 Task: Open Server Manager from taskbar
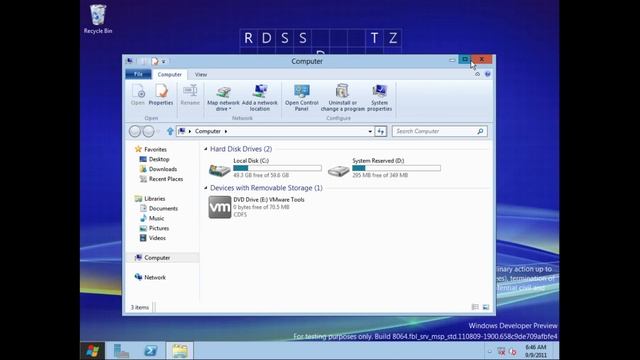click(x=121, y=351)
